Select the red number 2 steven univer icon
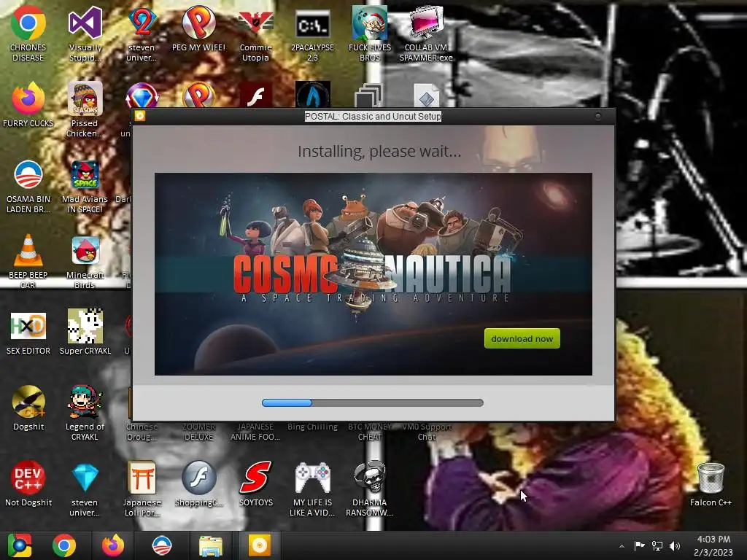This screenshot has width=747, height=560. [142, 34]
